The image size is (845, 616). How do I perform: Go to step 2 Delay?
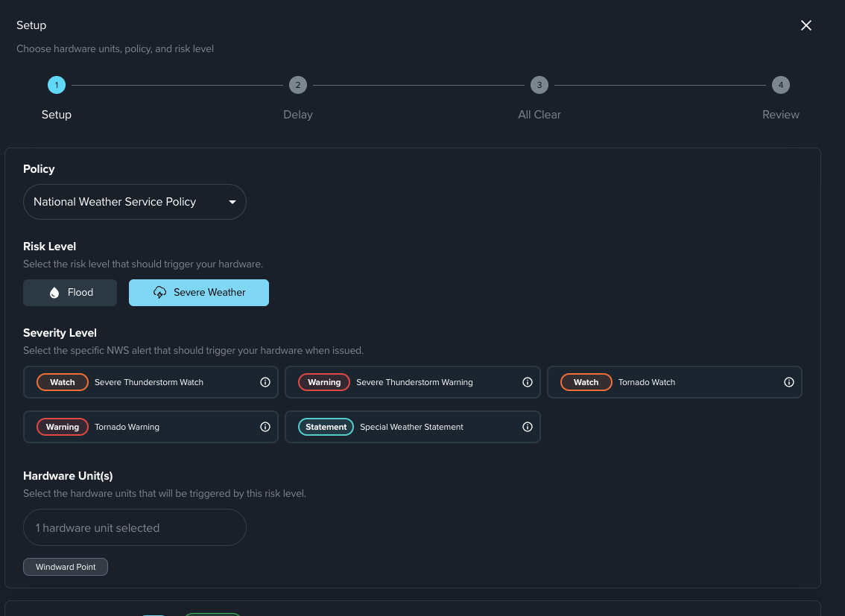click(298, 85)
